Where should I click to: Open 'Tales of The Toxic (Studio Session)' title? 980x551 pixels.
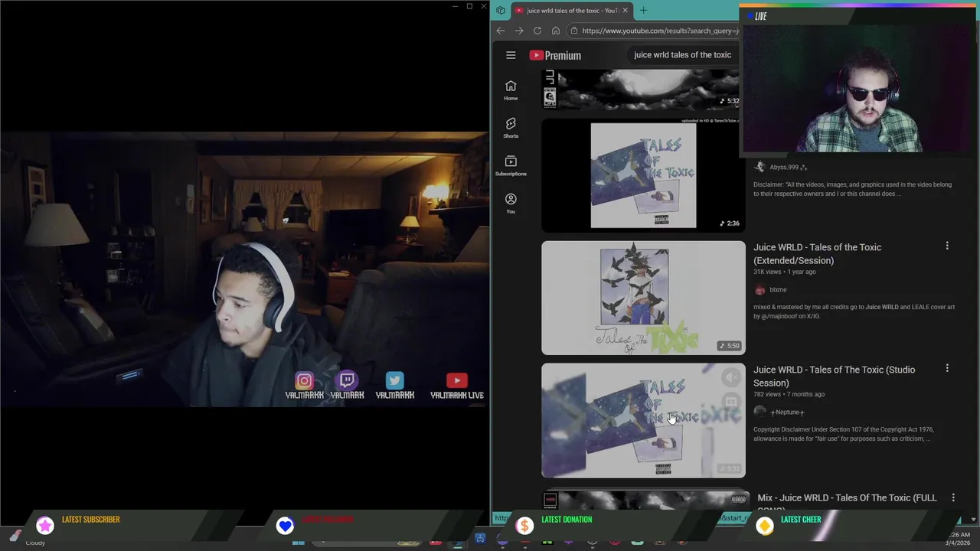834,377
